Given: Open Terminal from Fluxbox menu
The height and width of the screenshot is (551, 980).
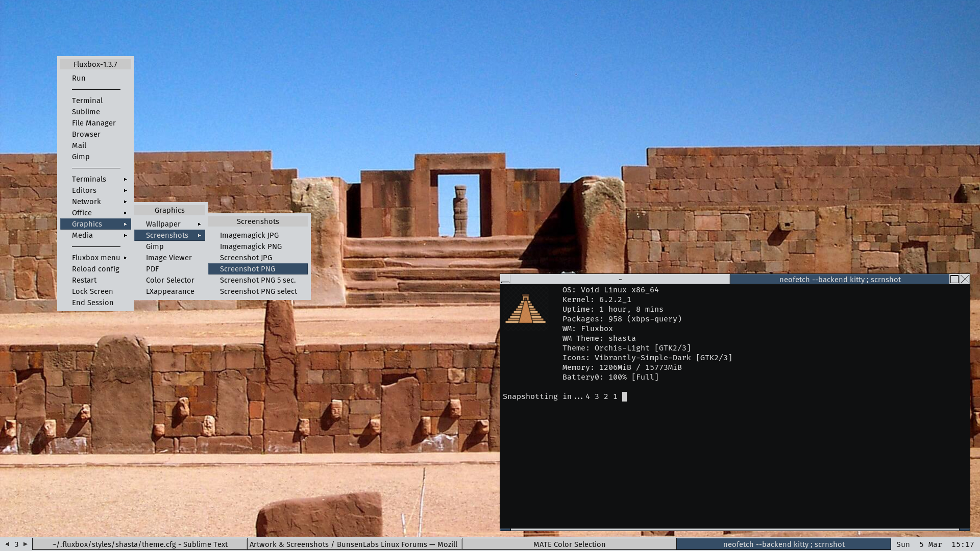Looking at the screenshot, I should coord(95,101).
